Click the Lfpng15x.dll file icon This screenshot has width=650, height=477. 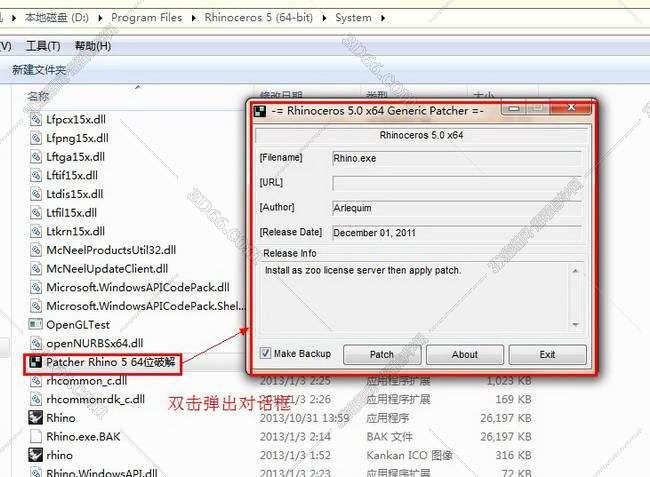pos(36,138)
